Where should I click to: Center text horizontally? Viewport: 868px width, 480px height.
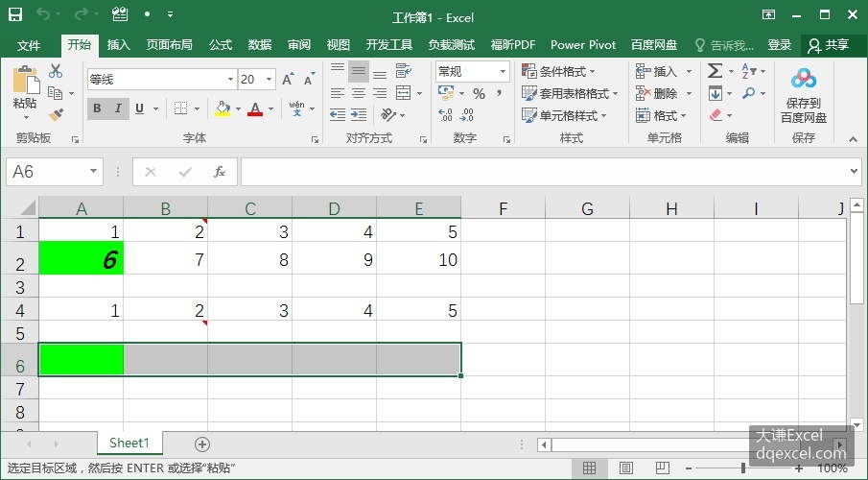tap(359, 93)
